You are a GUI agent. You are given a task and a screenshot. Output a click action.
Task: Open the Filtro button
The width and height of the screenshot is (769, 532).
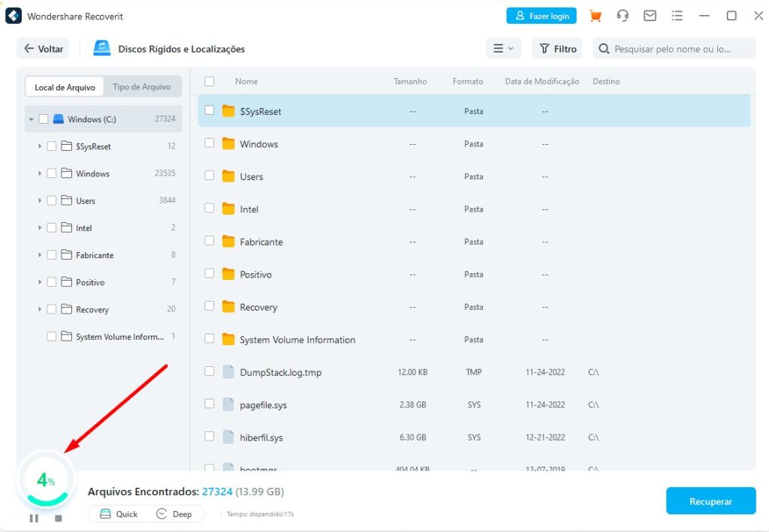tap(557, 49)
